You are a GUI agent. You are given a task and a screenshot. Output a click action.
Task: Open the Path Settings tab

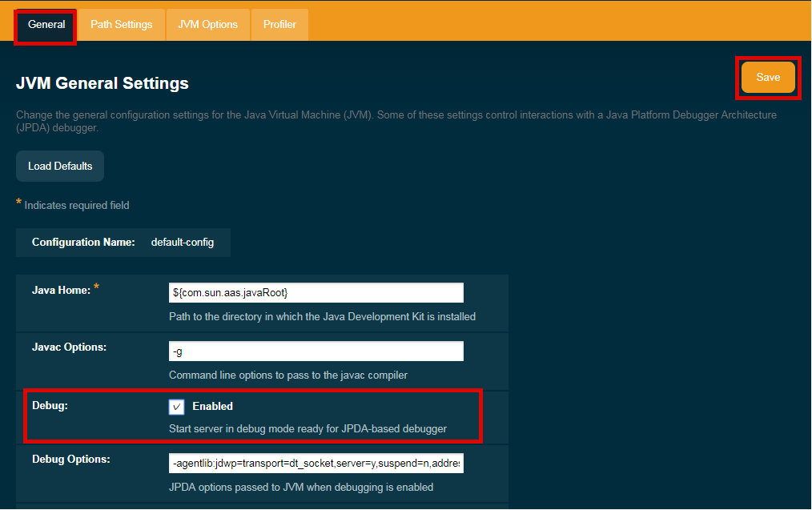(121, 25)
